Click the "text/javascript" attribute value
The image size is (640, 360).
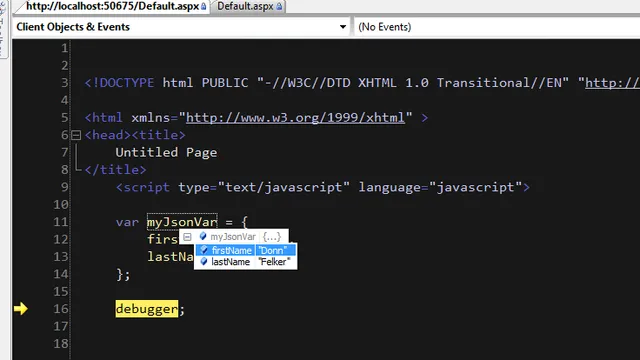pyautogui.click(x=284, y=187)
